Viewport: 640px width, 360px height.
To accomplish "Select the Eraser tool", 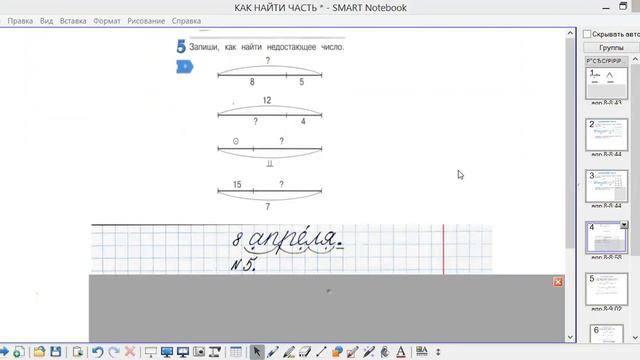I will pyautogui.click(x=305, y=351).
